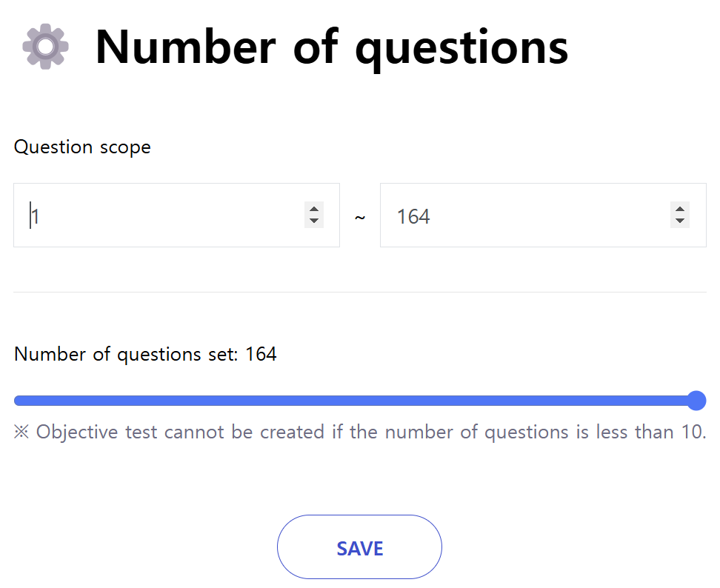Screen dimensions: 720x588
Task: Select the number 164 in the second spinner
Action: tap(416, 216)
